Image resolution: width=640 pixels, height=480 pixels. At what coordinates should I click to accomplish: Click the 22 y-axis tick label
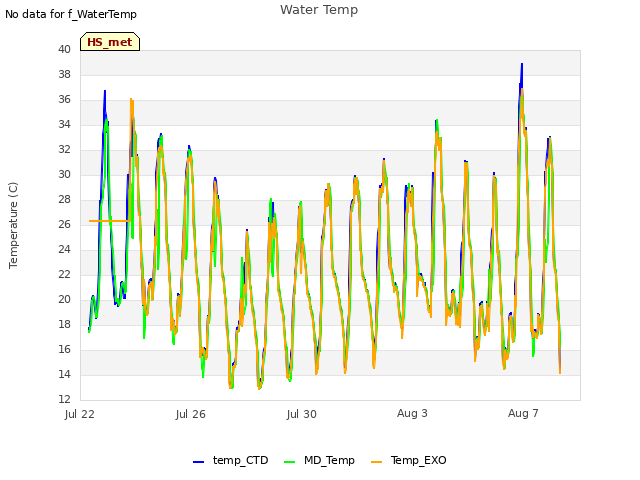click(x=64, y=274)
